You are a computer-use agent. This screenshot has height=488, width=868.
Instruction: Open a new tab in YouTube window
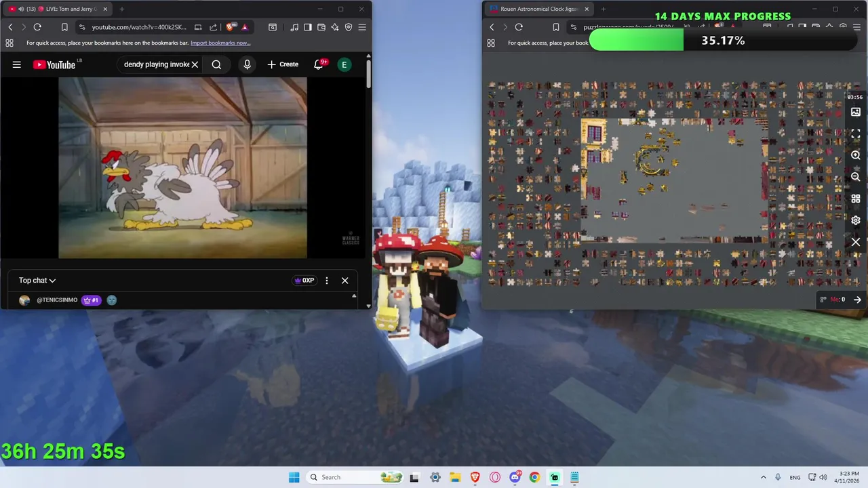(x=122, y=9)
